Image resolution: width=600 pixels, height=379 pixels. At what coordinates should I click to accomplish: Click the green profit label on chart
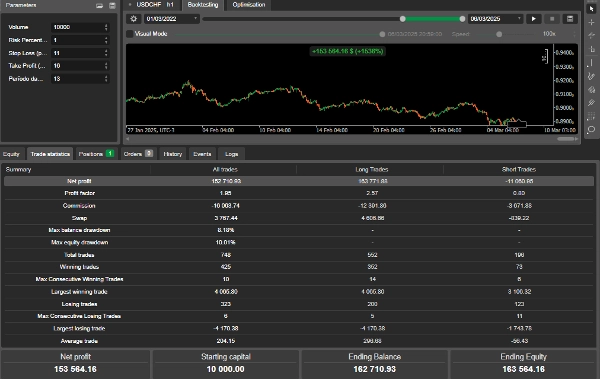347,51
